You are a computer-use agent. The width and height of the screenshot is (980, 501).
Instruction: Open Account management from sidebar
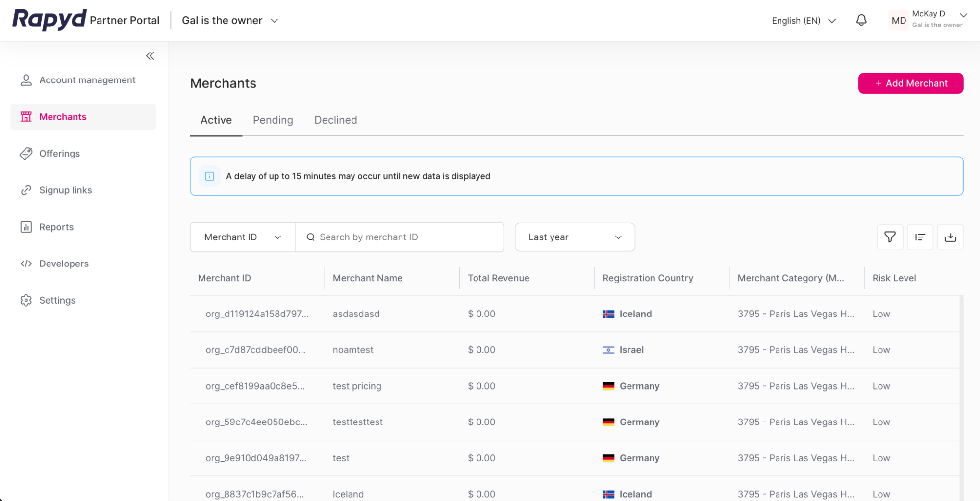pyautogui.click(x=87, y=79)
